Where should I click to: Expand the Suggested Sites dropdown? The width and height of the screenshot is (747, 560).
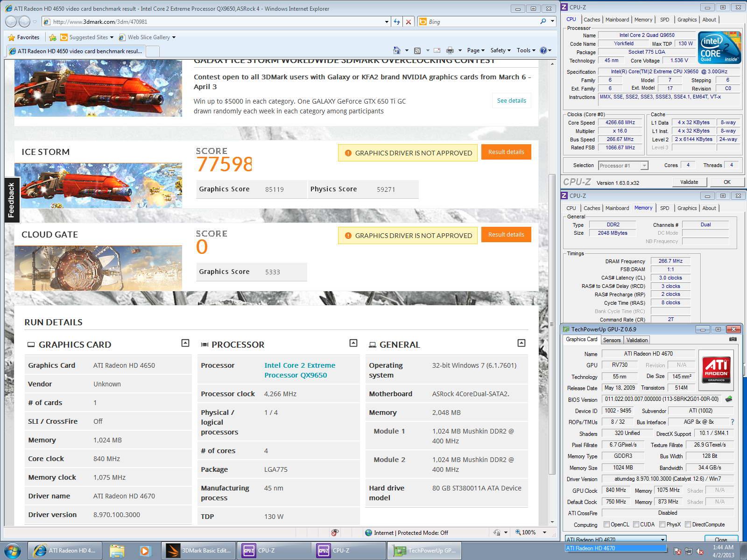112,37
